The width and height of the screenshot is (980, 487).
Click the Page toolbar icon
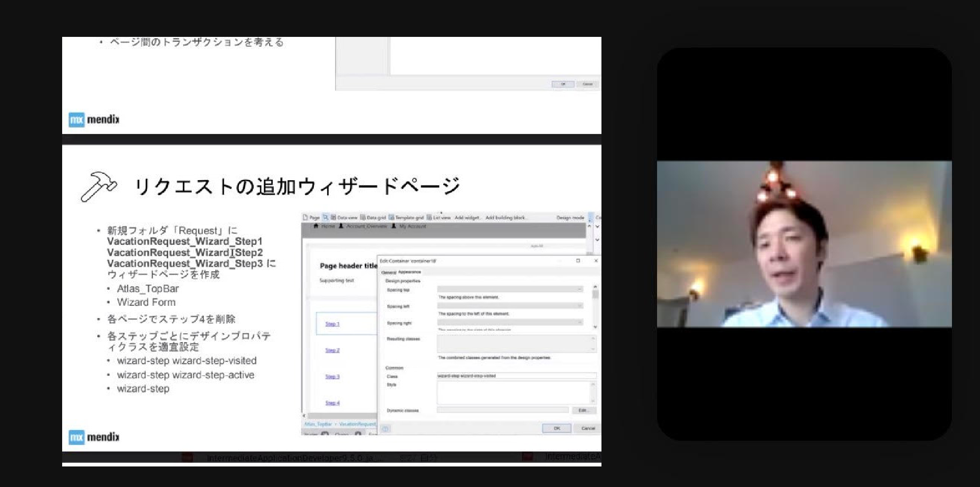click(x=306, y=218)
